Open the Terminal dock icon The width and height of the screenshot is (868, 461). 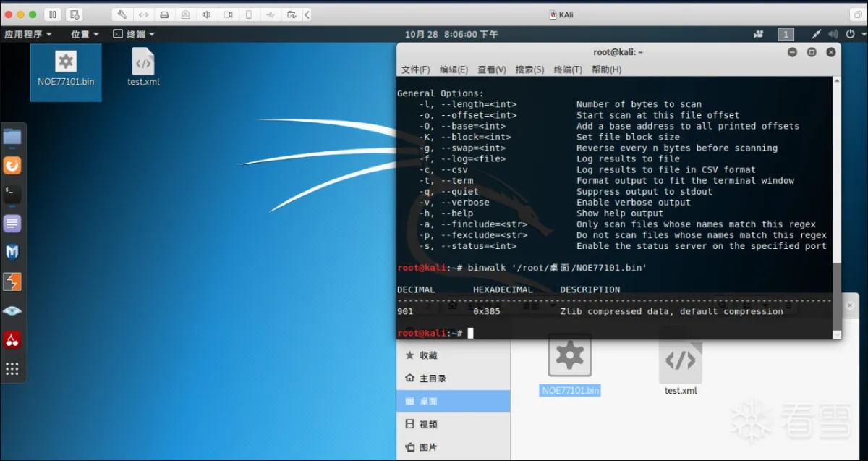12,195
